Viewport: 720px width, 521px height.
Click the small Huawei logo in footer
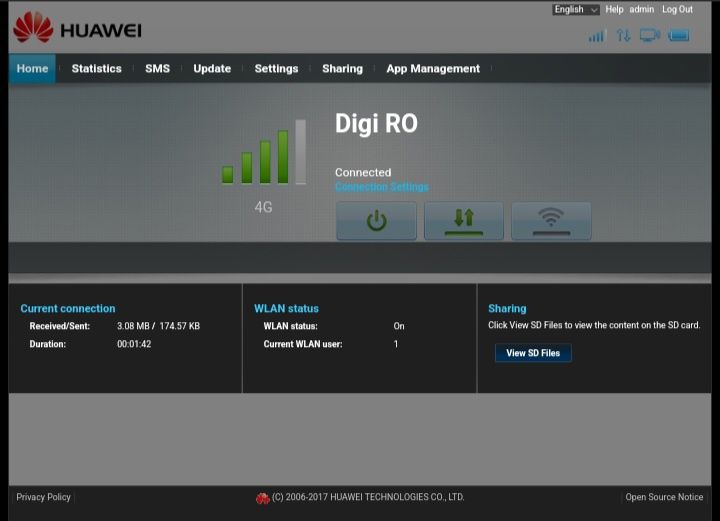click(263, 499)
